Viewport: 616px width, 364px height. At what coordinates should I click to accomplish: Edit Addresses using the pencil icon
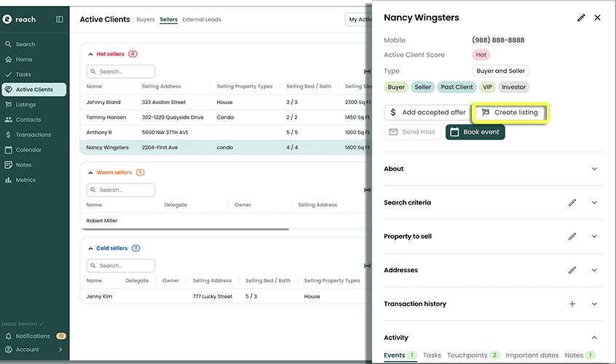pos(572,270)
